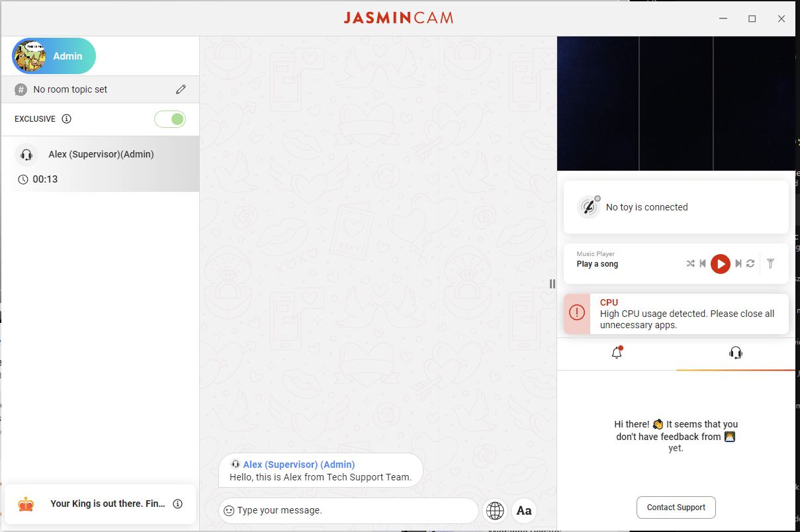Open the music filter funnel icon
The image size is (800, 532).
770,264
